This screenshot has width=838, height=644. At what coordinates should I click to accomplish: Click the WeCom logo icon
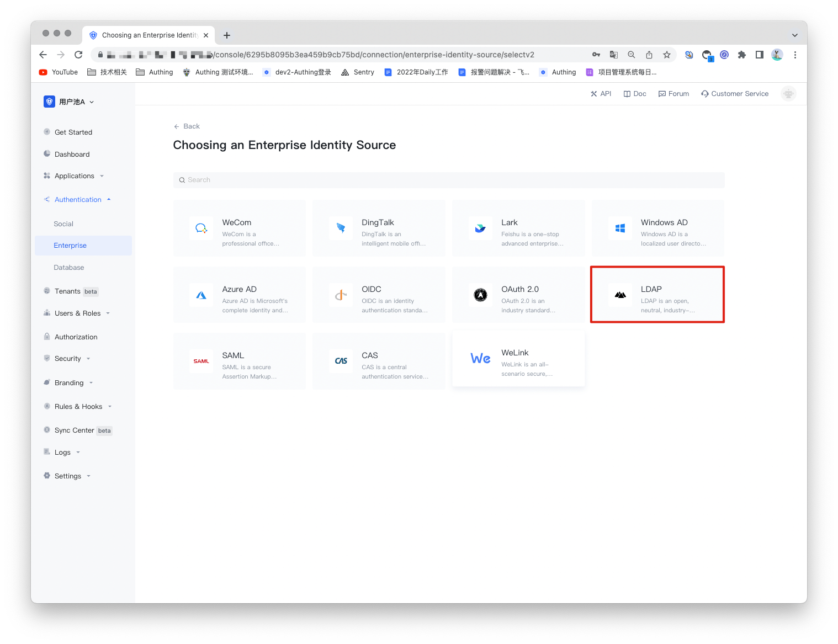coord(201,228)
